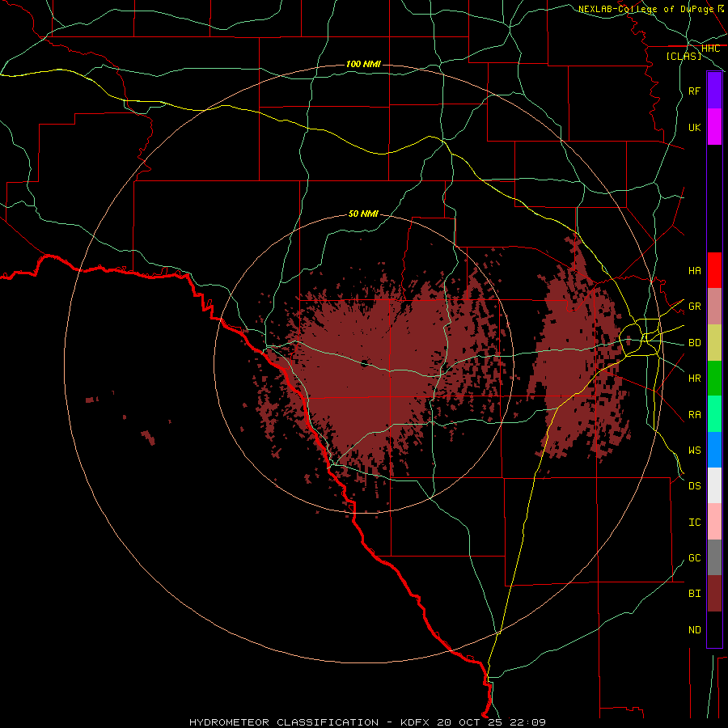Click the WS legend label
The image size is (728, 728).
click(694, 451)
